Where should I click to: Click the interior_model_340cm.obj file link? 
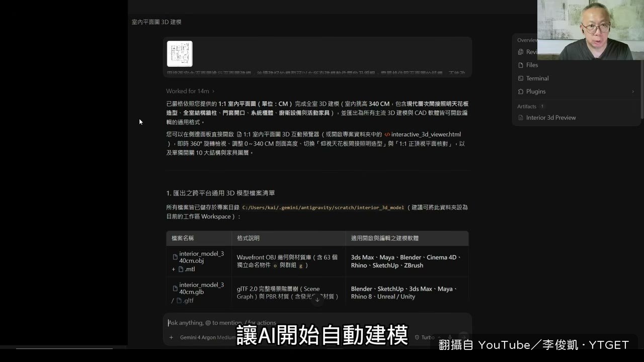pyautogui.click(x=198, y=257)
